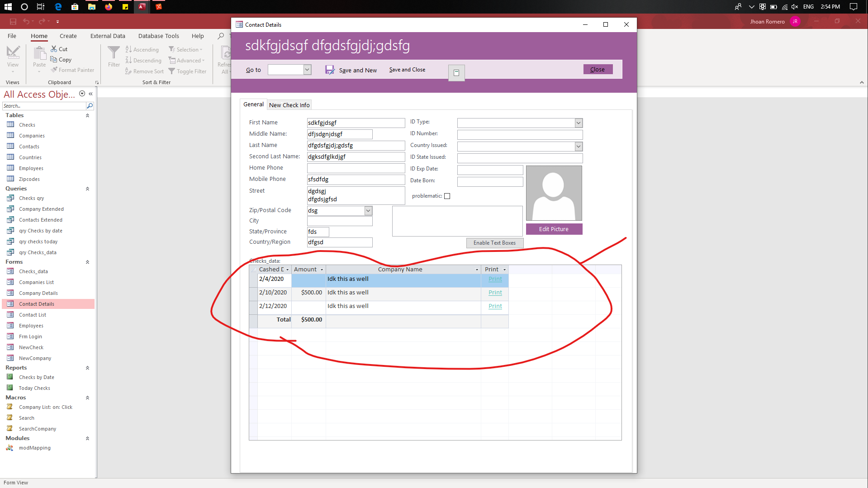
Task: Sort records Ascending
Action: tap(142, 49)
